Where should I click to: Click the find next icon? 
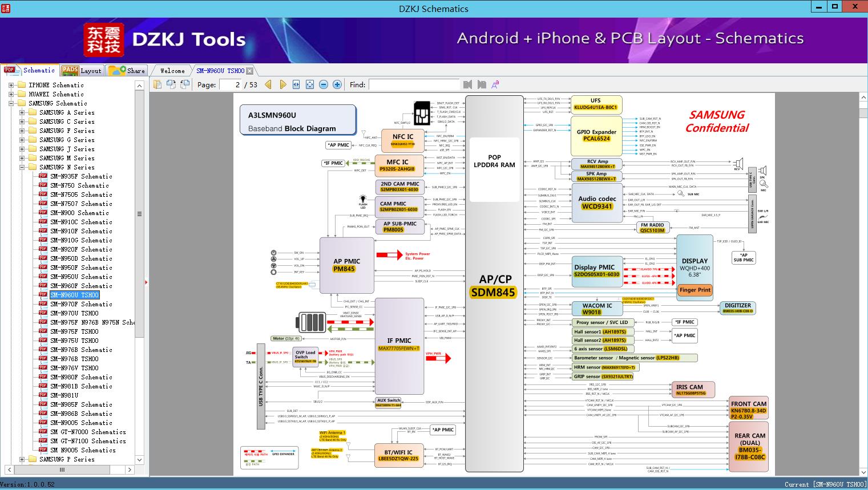coord(482,84)
